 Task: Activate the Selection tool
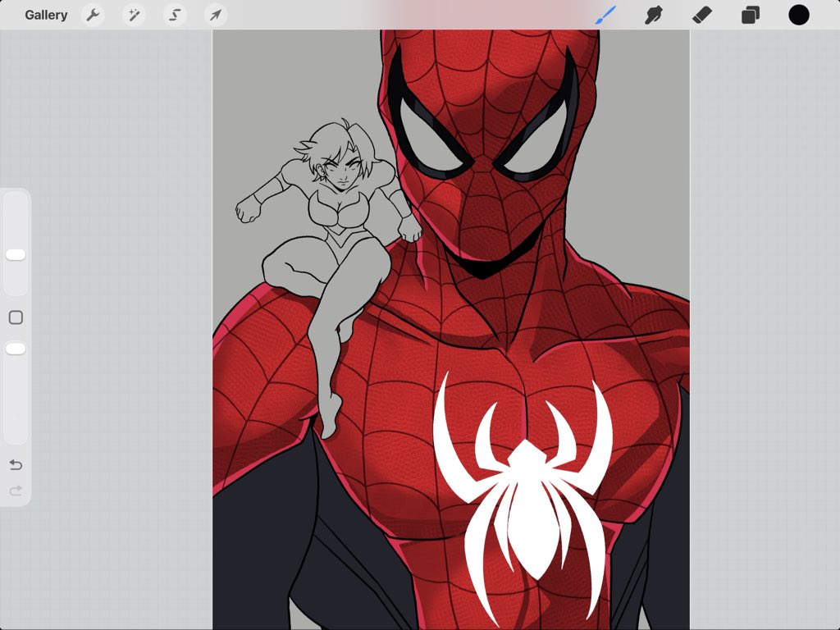coord(175,15)
